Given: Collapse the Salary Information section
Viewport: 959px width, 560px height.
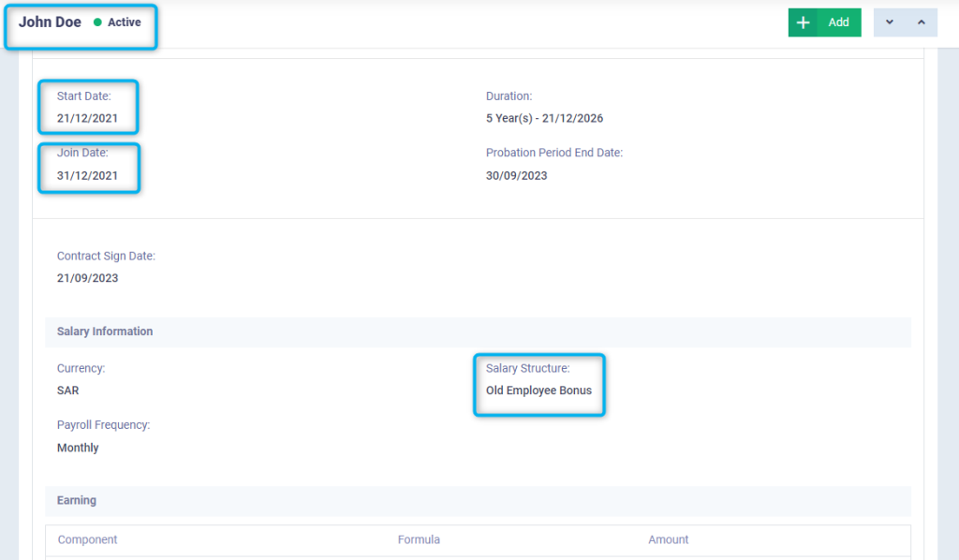Looking at the screenshot, I should click(105, 331).
